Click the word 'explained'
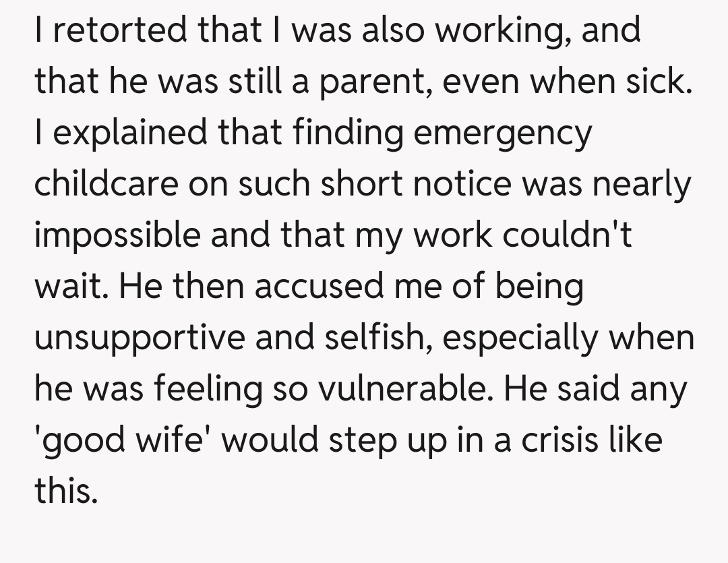 (x=135, y=133)
